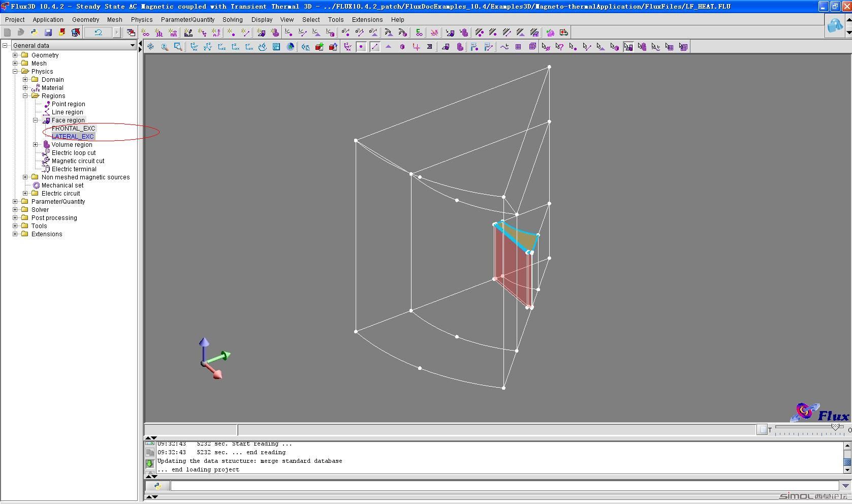Expand the Volume region node

pos(36,145)
